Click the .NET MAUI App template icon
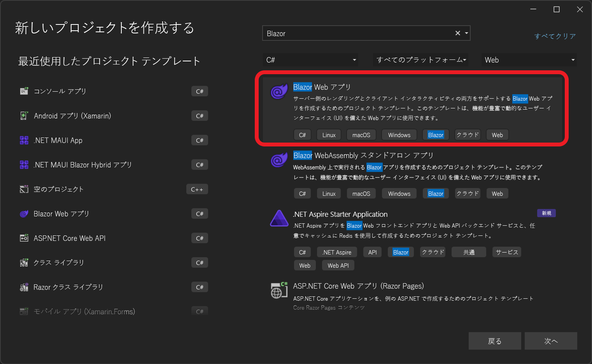Image resolution: width=592 pixels, height=364 pixels. point(24,140)
